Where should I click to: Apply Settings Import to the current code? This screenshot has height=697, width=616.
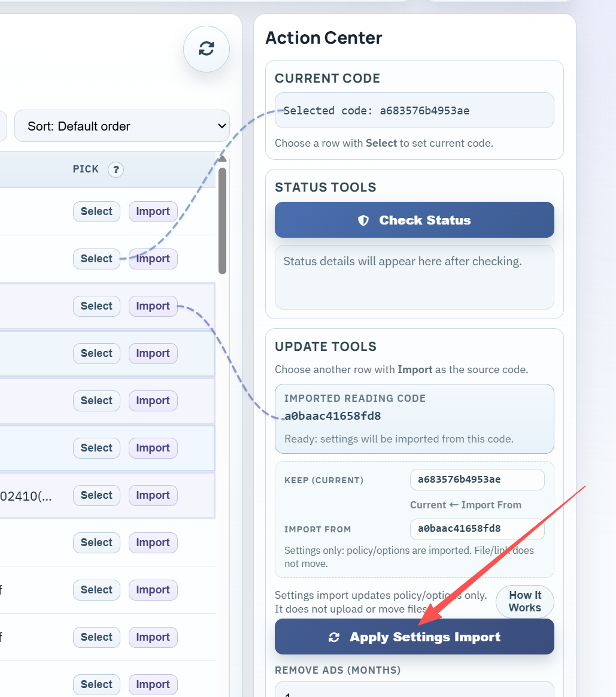click(414, 637)
